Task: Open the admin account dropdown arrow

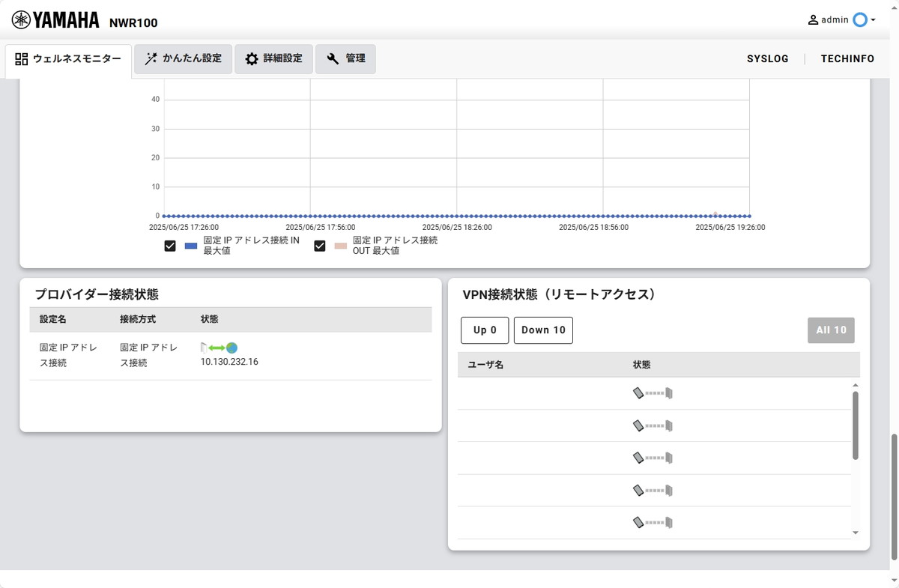Action: (x=874, y=20)
